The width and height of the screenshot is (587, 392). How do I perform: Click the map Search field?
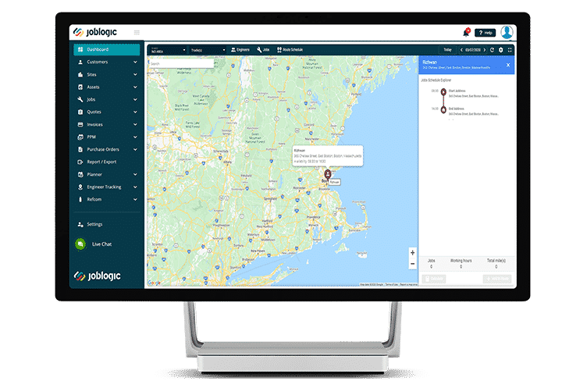(181, 64)
